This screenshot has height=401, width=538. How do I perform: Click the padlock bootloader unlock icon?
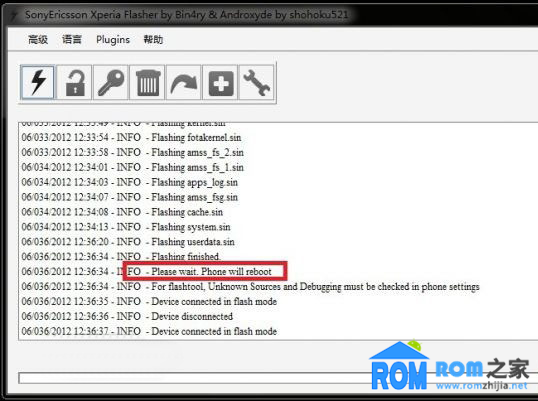[74, 82]
